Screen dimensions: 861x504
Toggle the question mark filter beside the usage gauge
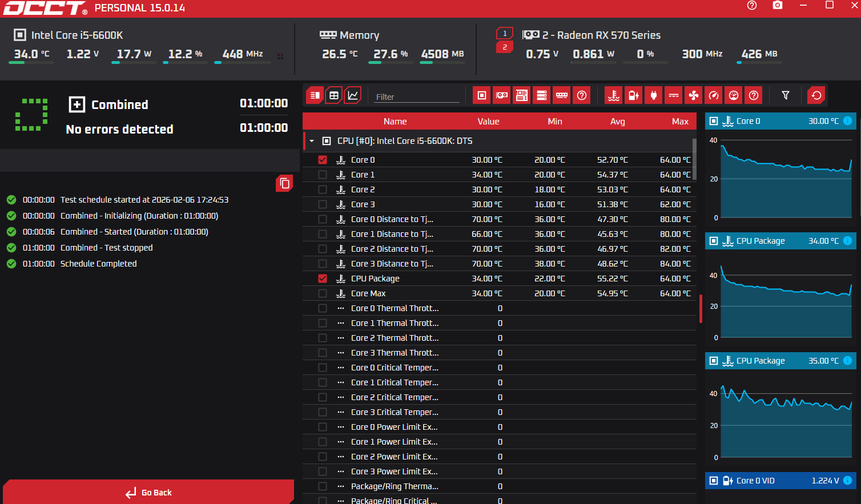(754, 95)
